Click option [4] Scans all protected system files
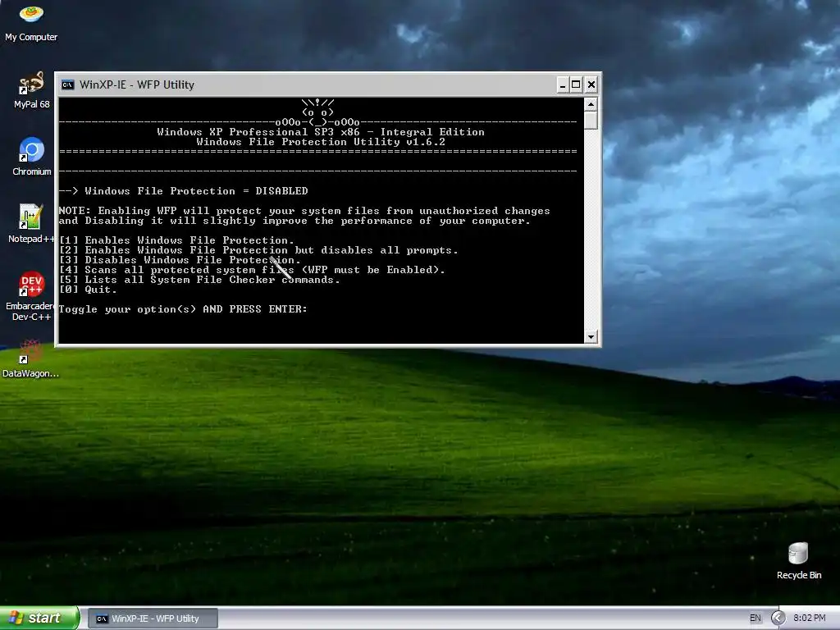 coord(252,269)
